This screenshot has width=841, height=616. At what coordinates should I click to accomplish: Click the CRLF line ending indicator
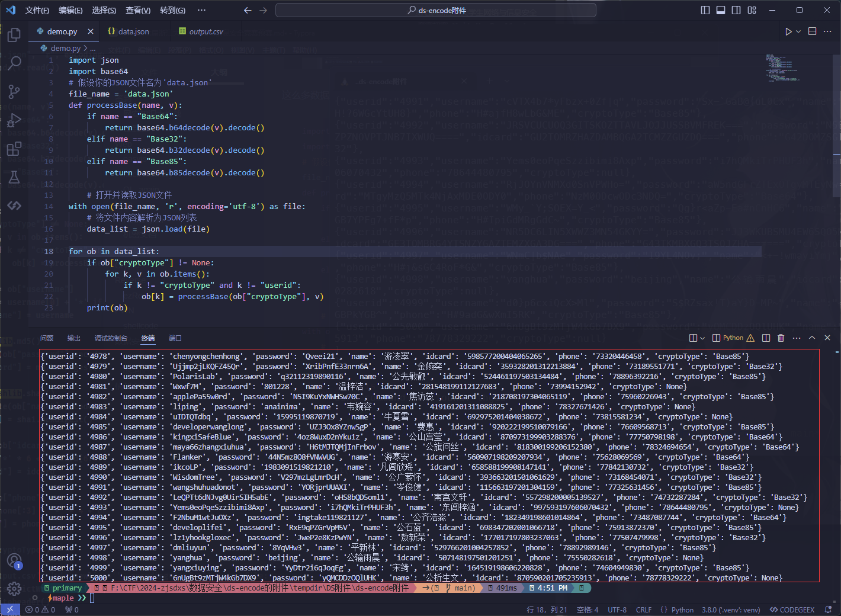643,609
